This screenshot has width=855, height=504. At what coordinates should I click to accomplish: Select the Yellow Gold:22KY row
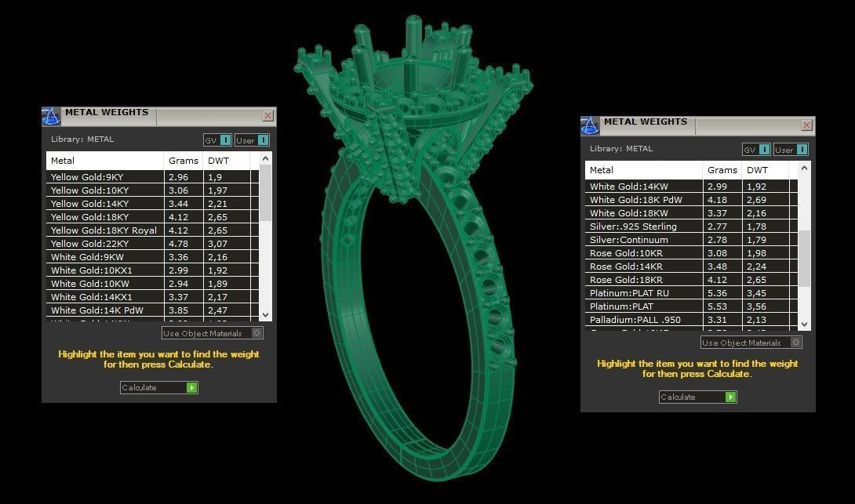tap(152, 244)
